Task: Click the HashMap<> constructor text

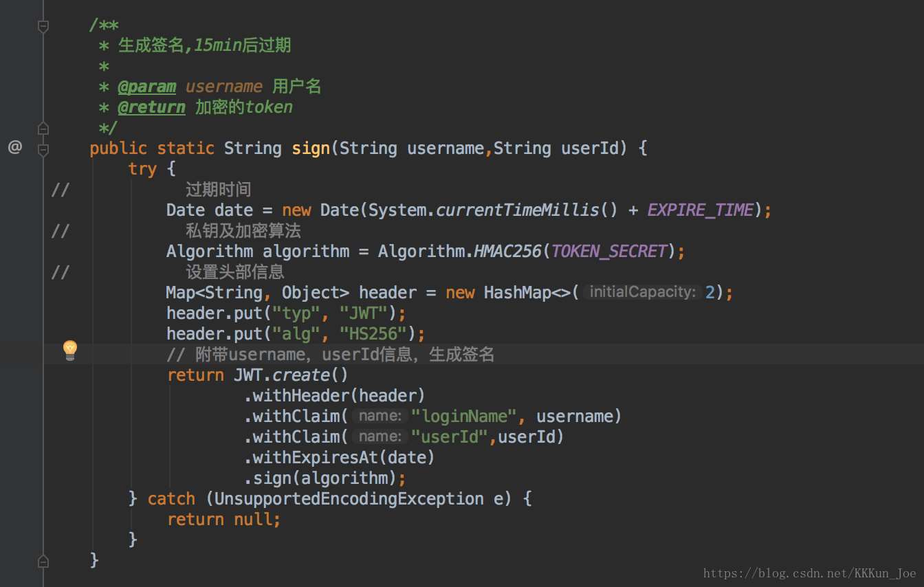Action: coord(527,292)
